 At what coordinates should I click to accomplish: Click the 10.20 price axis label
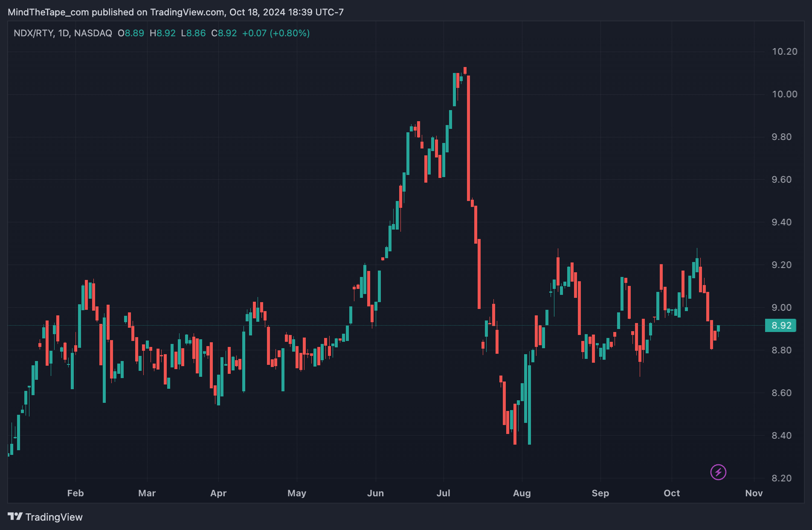pos(784,52)
